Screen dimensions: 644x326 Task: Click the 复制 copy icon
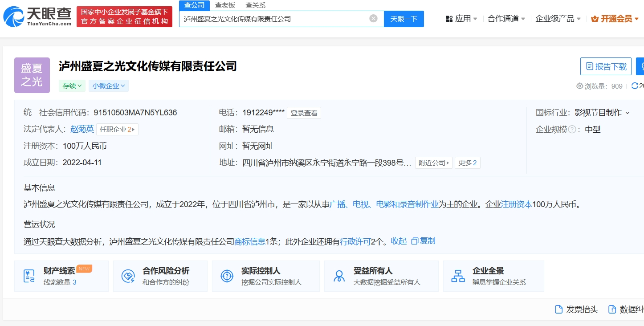(415, 241)
